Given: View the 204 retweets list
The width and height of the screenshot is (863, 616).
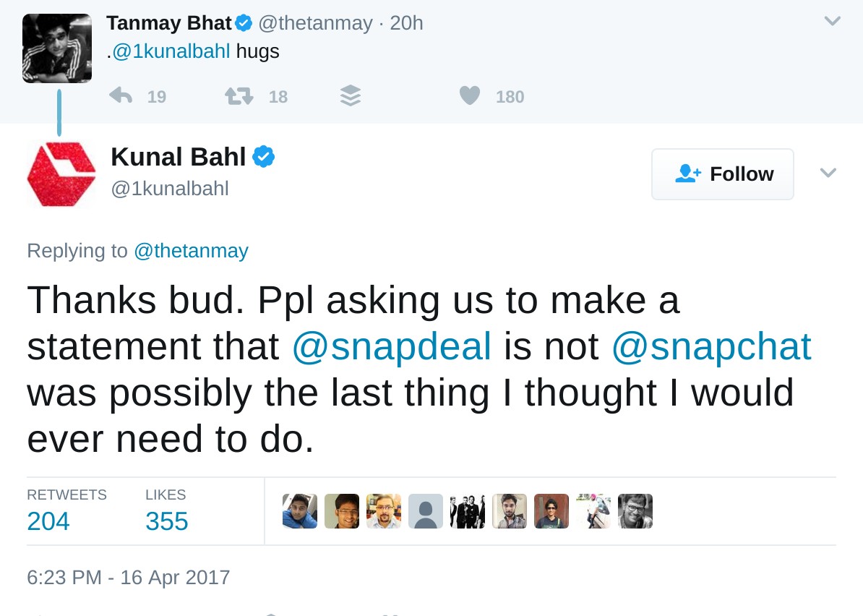Looking at the screenshot, I should [x=48, y=521].
